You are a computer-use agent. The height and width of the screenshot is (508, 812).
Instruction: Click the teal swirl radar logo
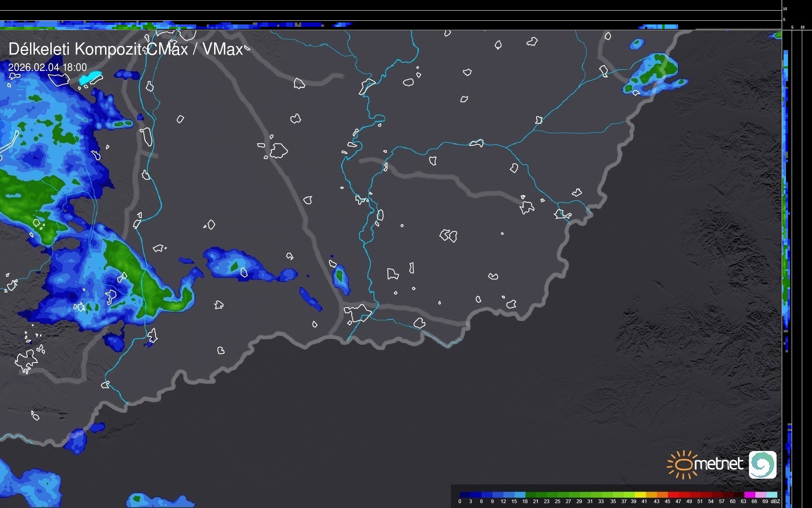(762, 464)
